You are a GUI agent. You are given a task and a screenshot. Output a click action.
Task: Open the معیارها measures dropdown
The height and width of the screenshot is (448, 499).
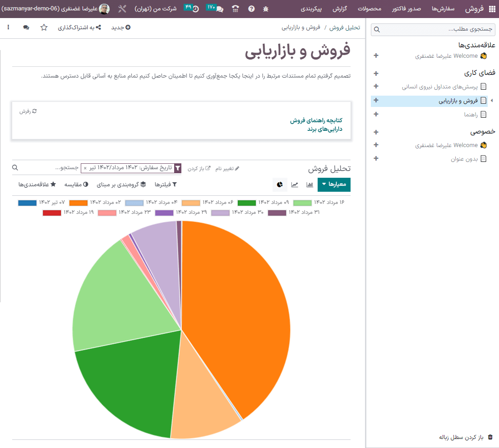(x=334, y=185)
